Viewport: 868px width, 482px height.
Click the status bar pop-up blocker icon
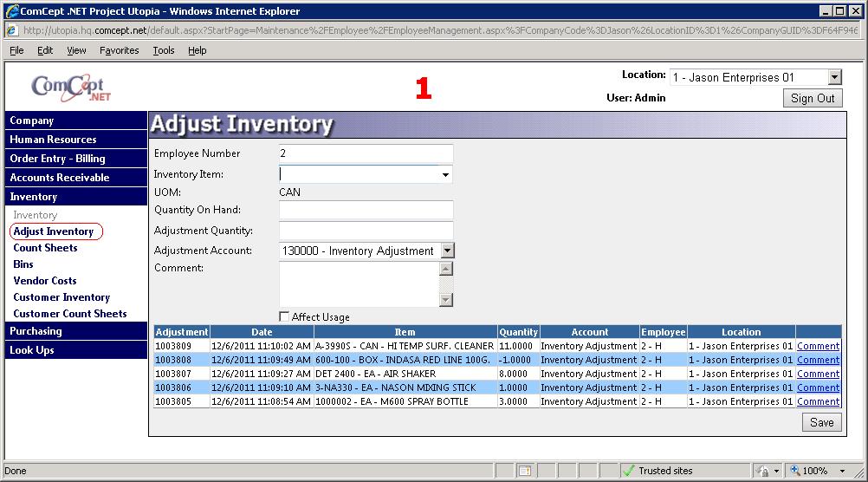pyautogui.click(x=524, y=471)
